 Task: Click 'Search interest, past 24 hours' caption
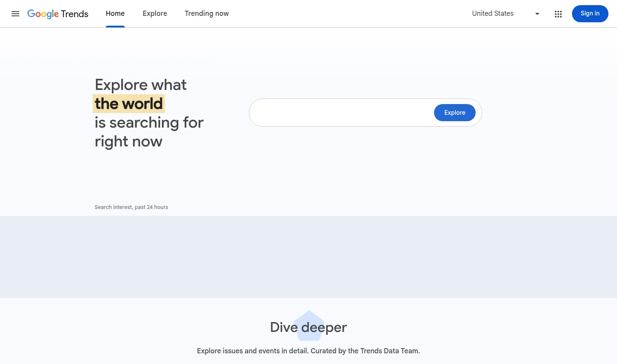point(131,207)
